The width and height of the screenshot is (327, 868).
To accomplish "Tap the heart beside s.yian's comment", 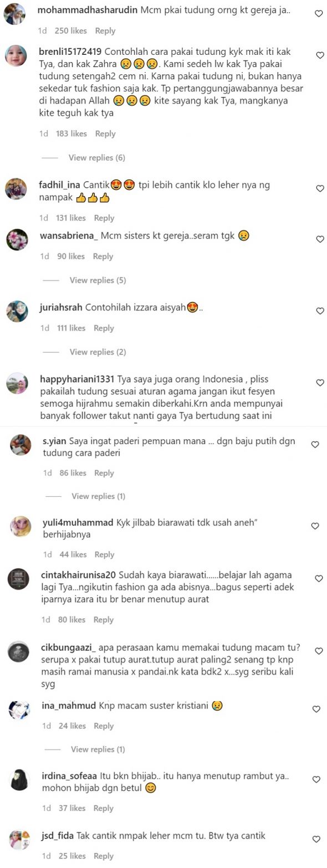I will (x=315, y=444).
